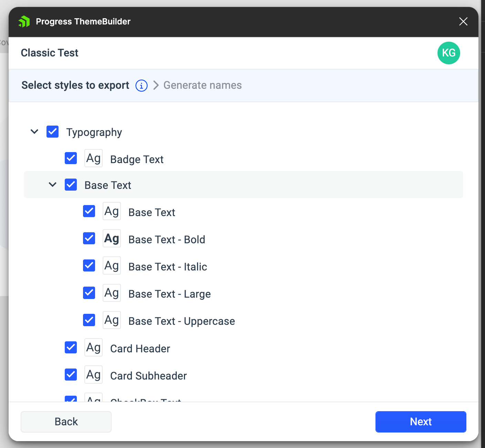Image resolution: width=485 pixels, height=448 pixels.
Task: Click Ag preview for child Base Text row
Action: 112,211
